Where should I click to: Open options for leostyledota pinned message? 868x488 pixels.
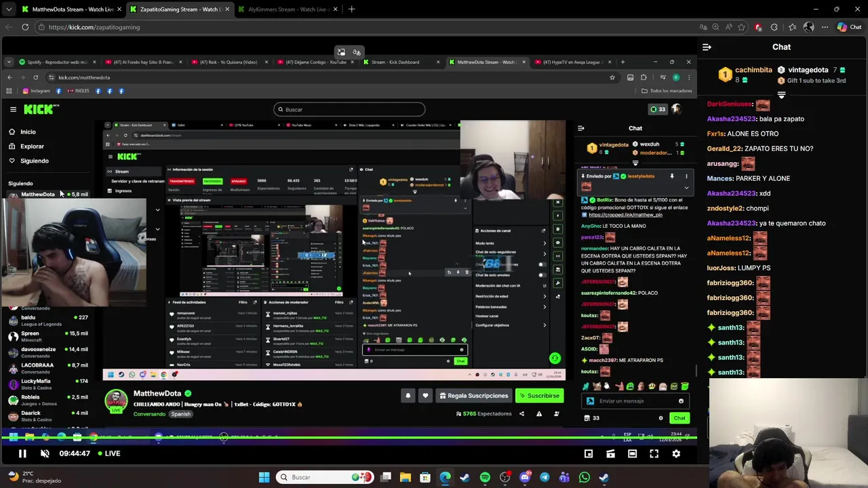point(686,176)
